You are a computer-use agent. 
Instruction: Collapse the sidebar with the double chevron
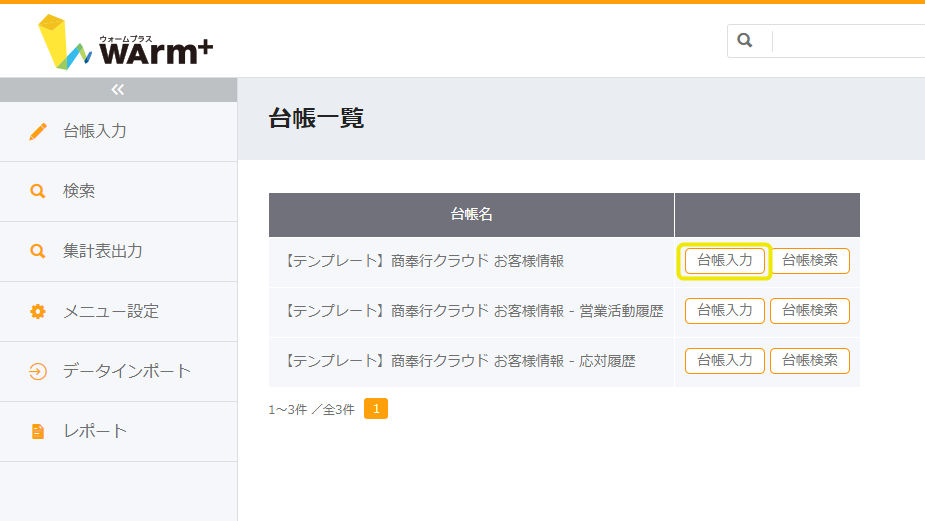tap(118, 90)
